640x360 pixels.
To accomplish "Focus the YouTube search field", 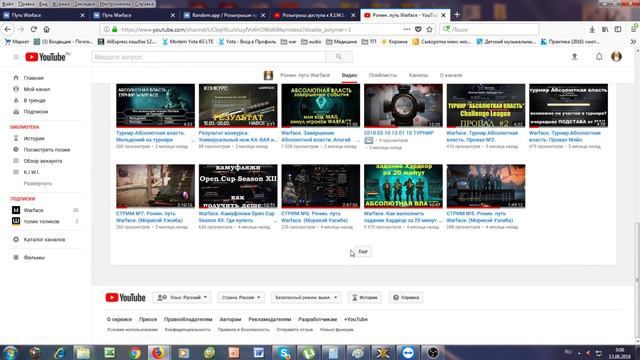I will (x=209, y=57).
